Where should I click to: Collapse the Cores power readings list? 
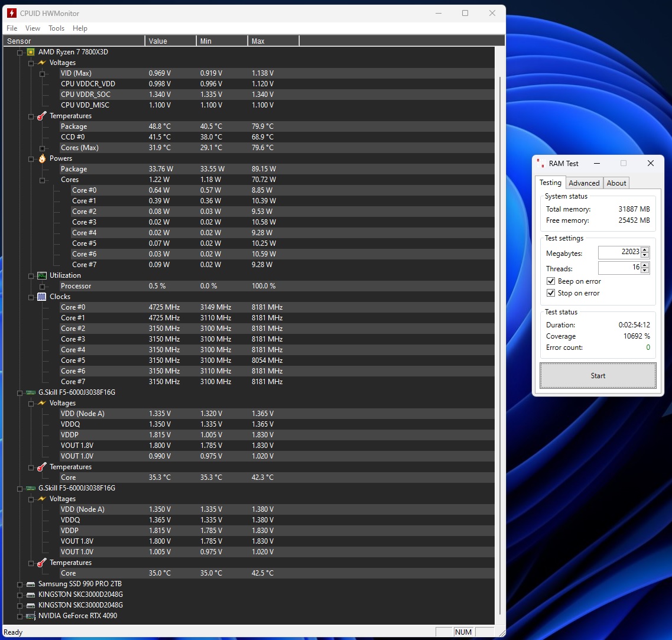point(41,180)
